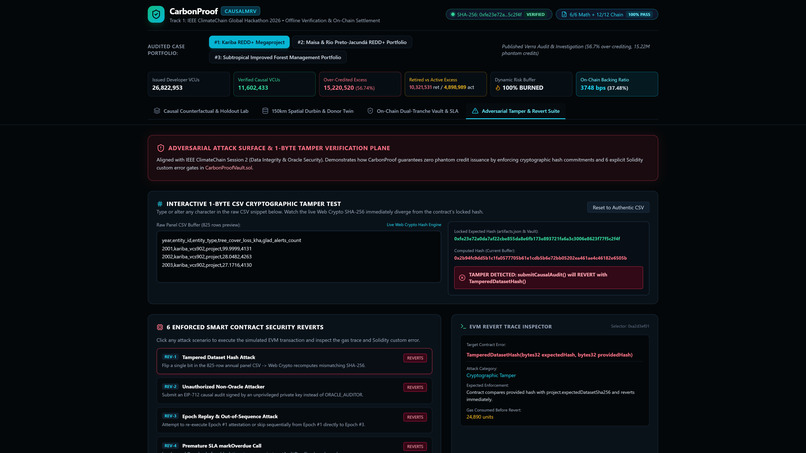Click the VERIFIED label in the SHA-256 badge
806x453 pixels.
coord(536,14)
